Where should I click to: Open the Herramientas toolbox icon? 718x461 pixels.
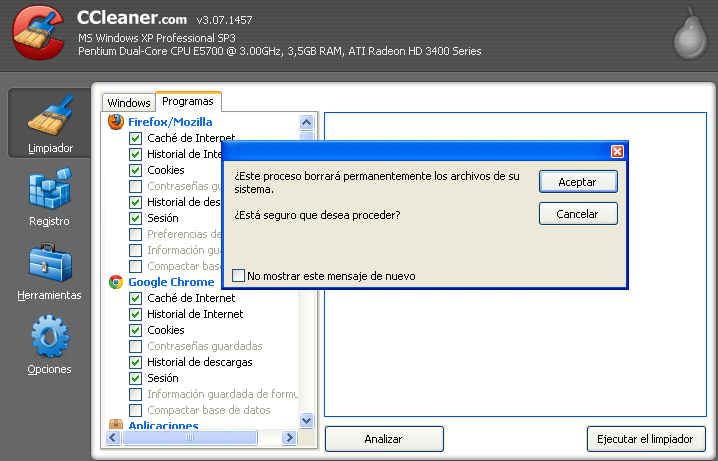(x=50, y=262)
